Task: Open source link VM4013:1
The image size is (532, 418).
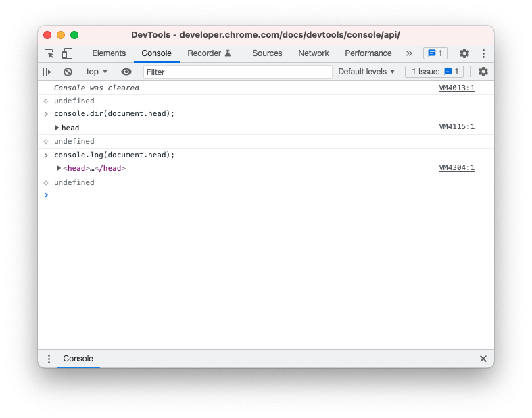Action: coord(456,88)
